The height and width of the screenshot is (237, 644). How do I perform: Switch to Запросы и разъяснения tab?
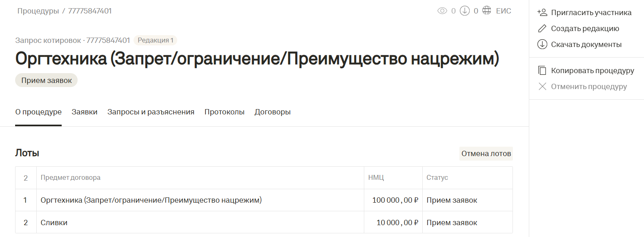click(x=151, y=112)
